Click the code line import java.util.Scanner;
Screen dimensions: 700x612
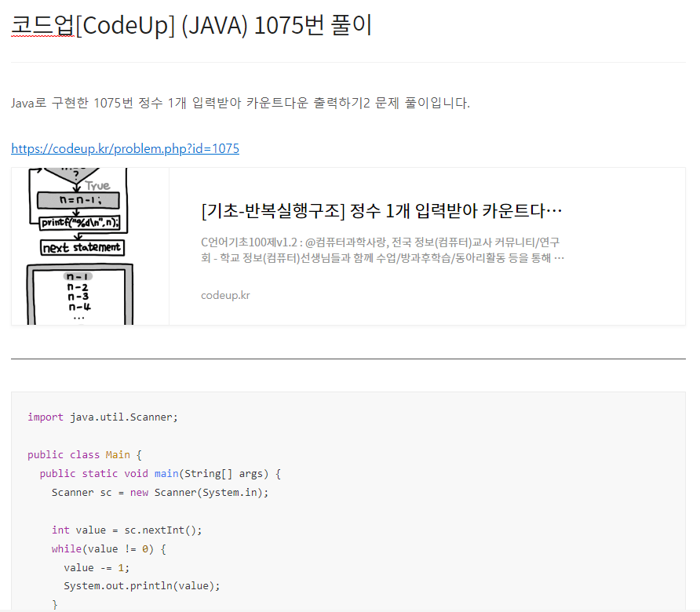pos(103,417)
